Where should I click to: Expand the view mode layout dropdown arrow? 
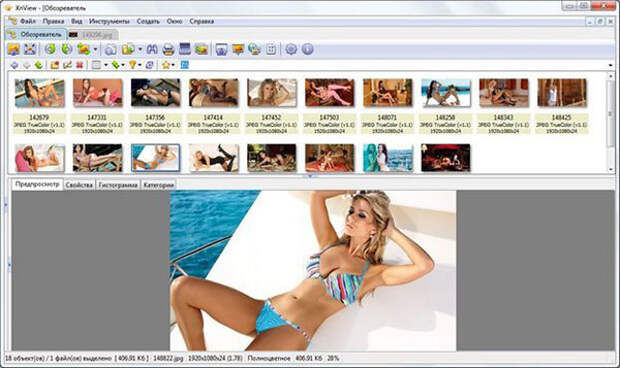[106, 65]
